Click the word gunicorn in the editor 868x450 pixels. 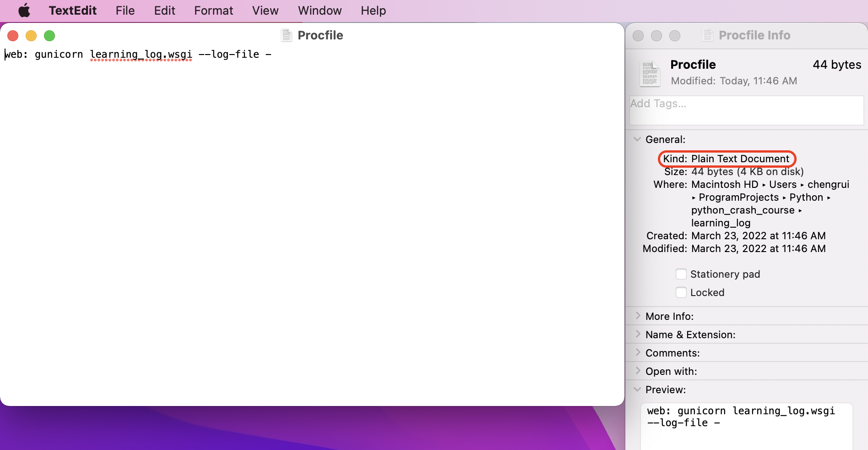click(x=59, y=55)
